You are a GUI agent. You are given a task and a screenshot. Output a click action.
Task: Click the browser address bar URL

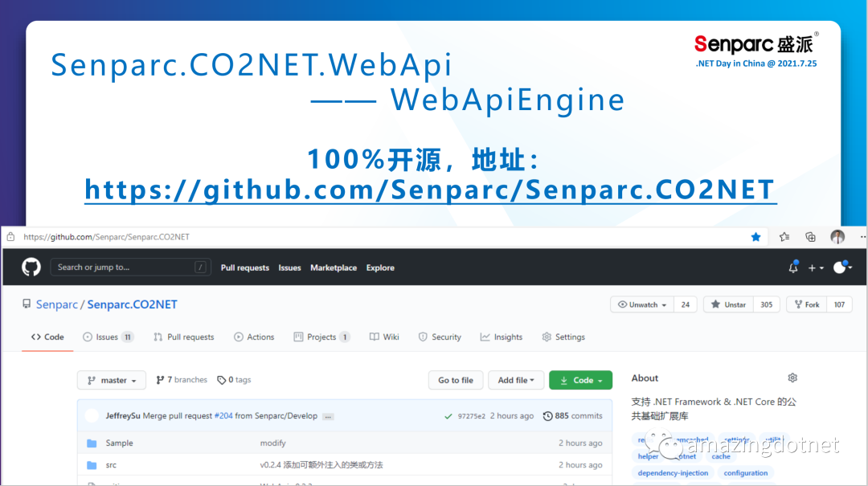[x=106, y=237]
